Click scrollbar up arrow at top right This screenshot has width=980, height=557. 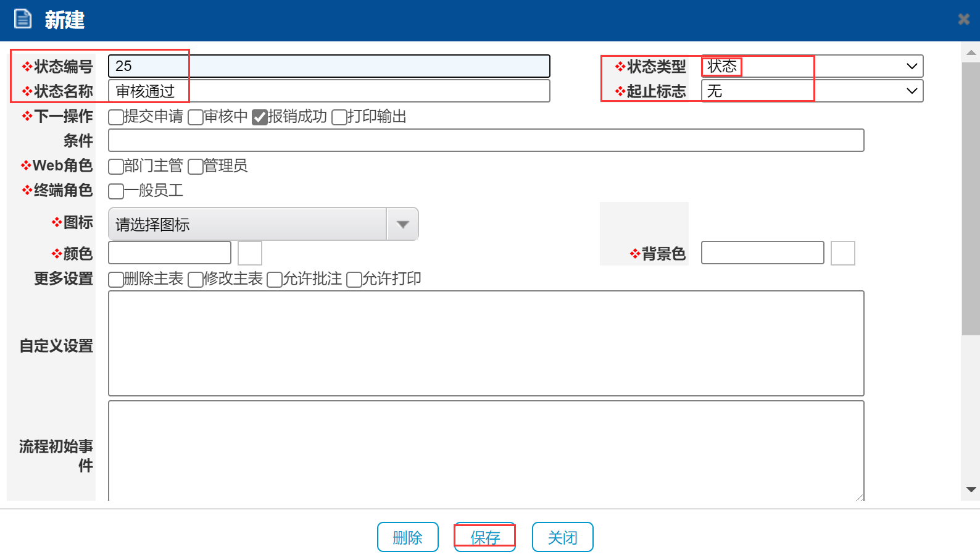(x=971, y=53)
